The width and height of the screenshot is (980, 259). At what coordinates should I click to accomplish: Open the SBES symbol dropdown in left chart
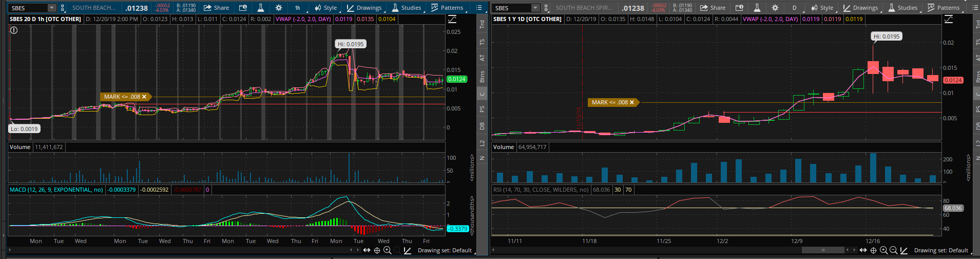click(x=51, y=8)
